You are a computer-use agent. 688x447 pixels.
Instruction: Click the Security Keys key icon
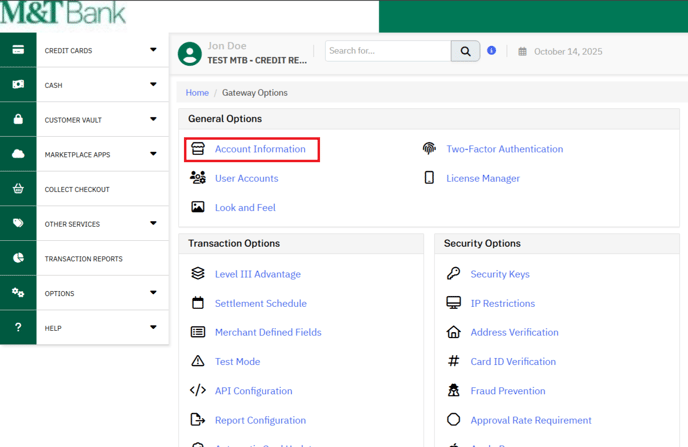[x=453, y=273]
